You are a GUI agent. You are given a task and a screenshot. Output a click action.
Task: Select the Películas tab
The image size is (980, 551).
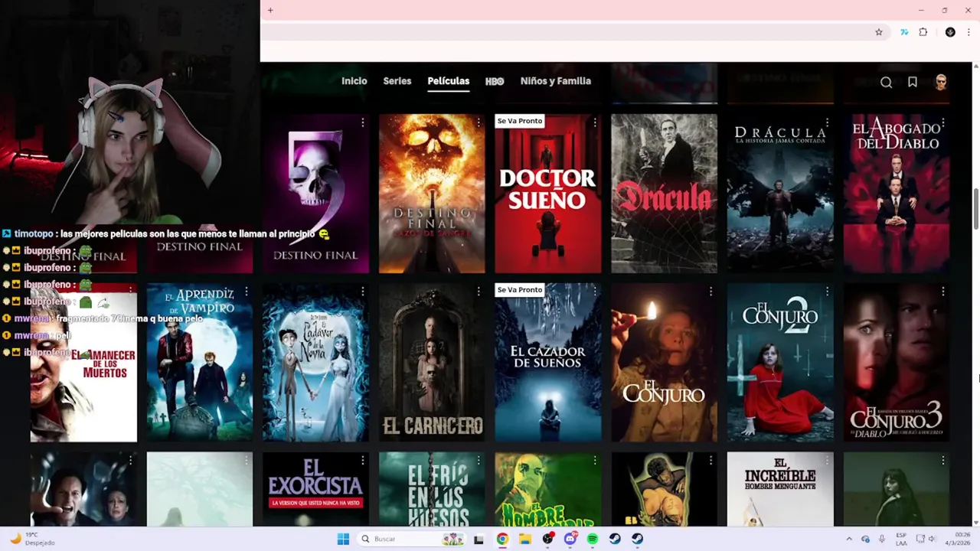click(449, 81)
